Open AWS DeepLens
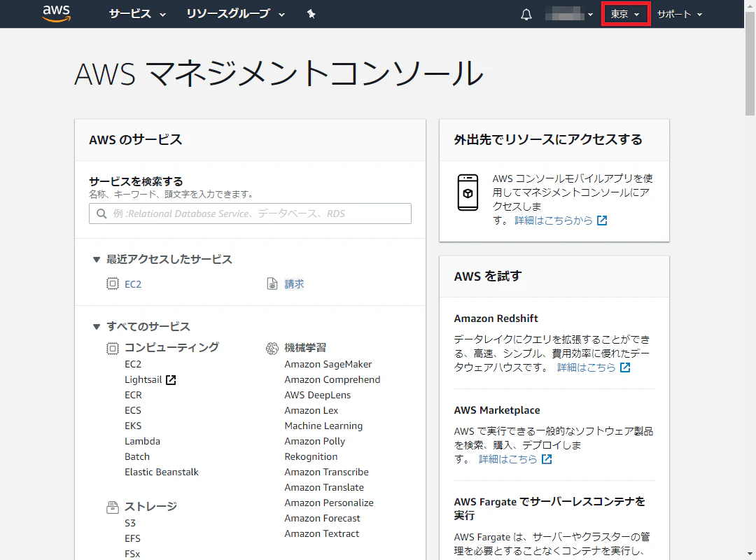 [x=317, y=395]
